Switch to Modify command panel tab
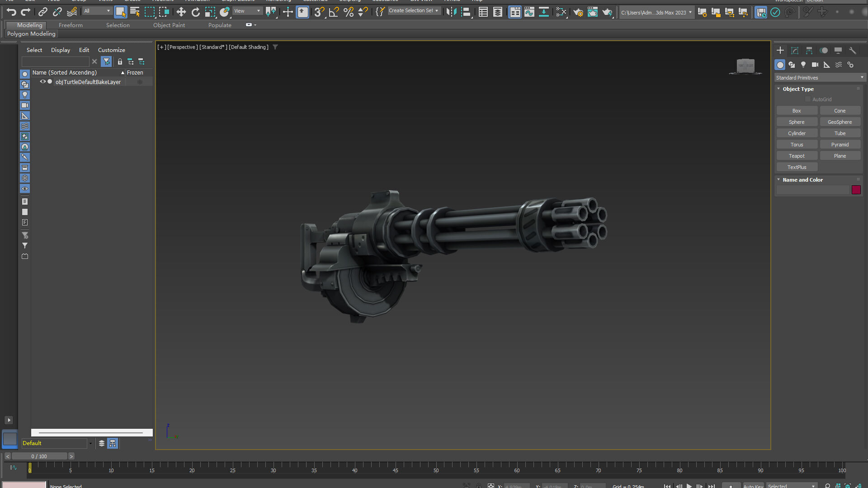868x488 pixels. click(x=794, y=51)
